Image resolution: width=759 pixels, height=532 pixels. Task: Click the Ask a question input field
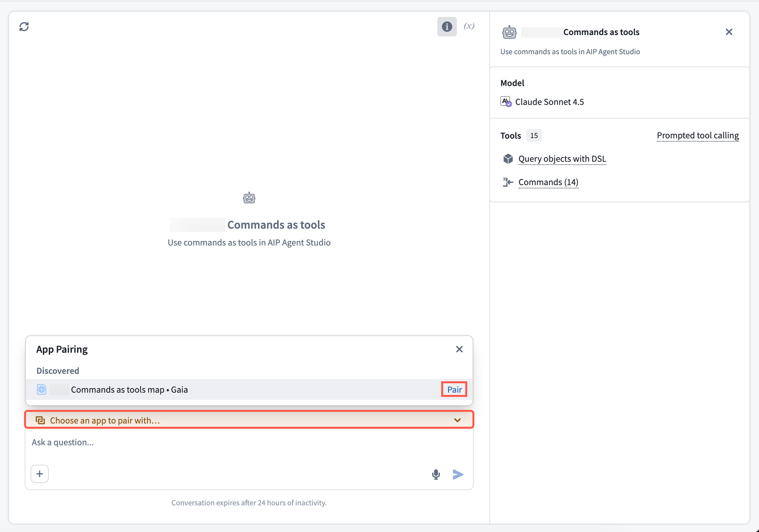coord(132,442)
